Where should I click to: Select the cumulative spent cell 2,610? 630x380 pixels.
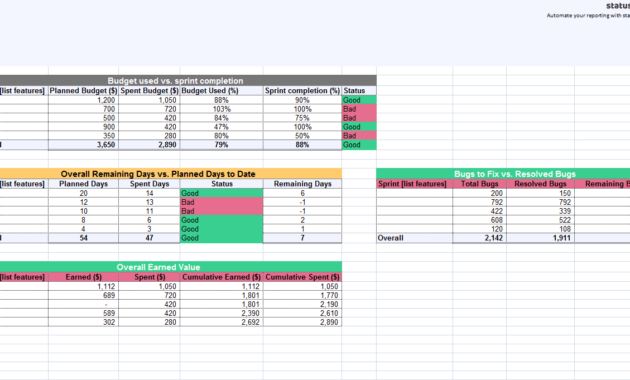(302, 313)
